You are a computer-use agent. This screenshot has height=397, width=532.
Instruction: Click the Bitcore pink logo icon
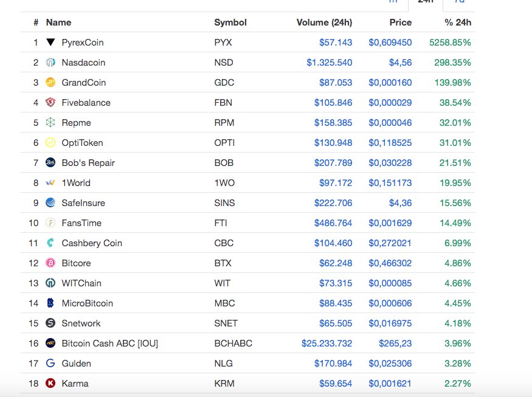pos(50,263)
